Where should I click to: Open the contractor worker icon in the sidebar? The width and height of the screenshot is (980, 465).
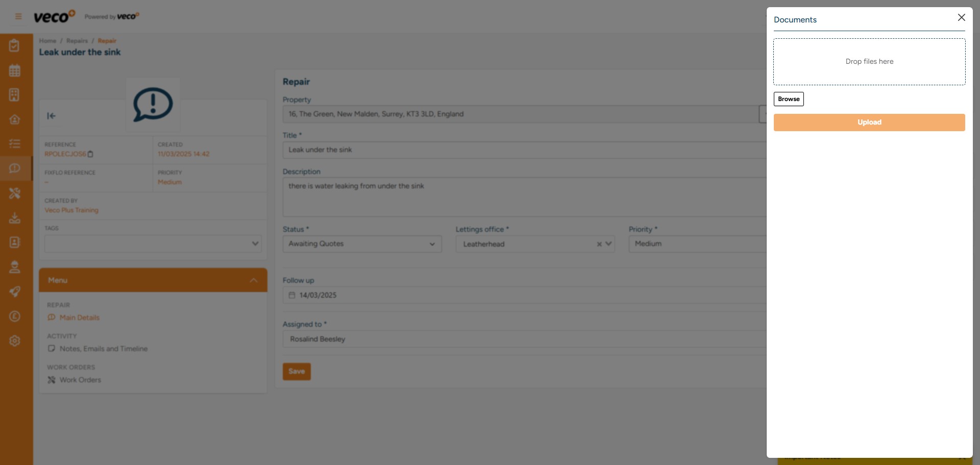[x=15, y=267]
